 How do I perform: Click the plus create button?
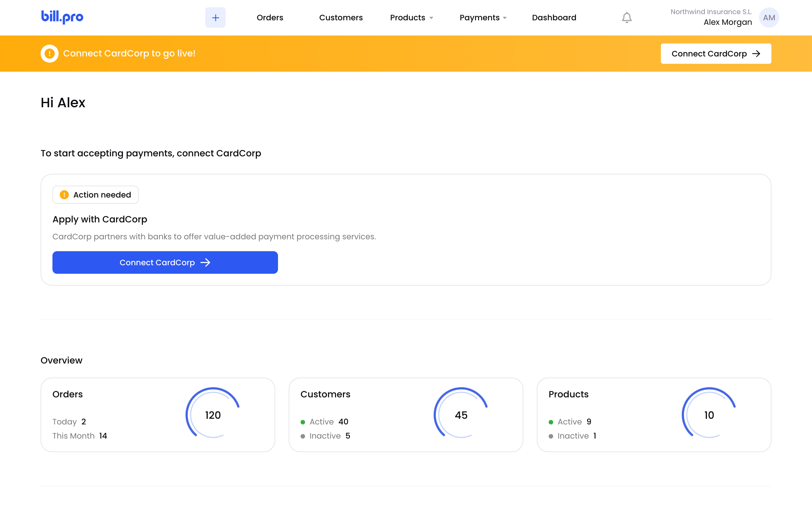point(215,17)
